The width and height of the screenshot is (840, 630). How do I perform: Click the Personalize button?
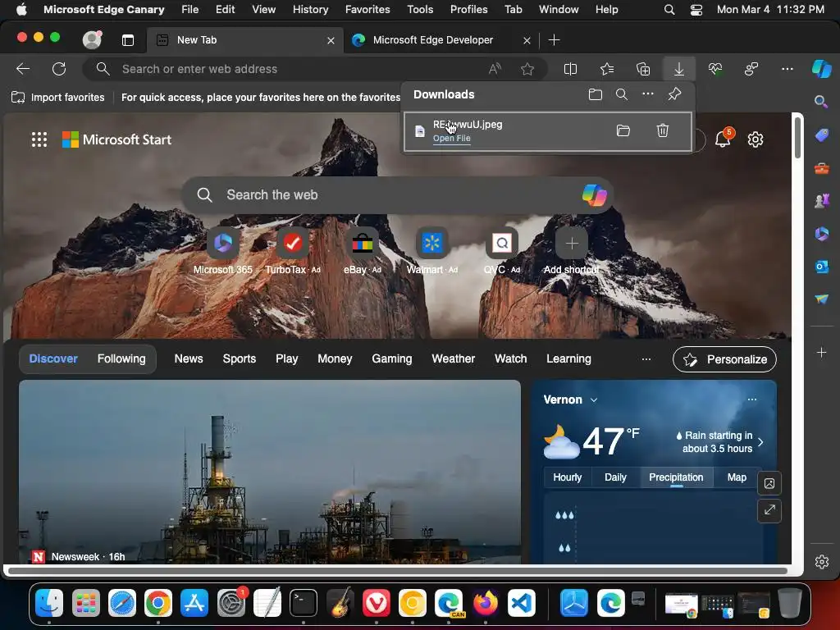coord(725,359)
